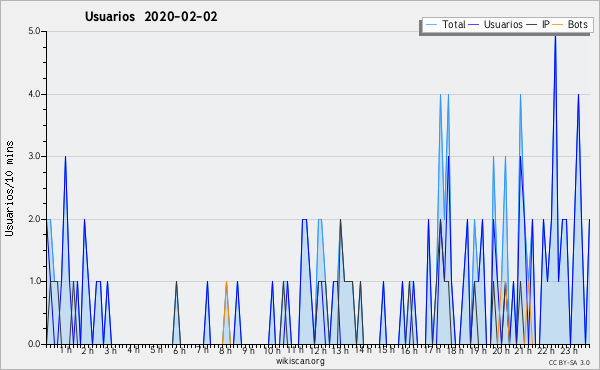The image size is (600, 370).
Task: Click the Usuarios legend entry
Action: [496, 24]
